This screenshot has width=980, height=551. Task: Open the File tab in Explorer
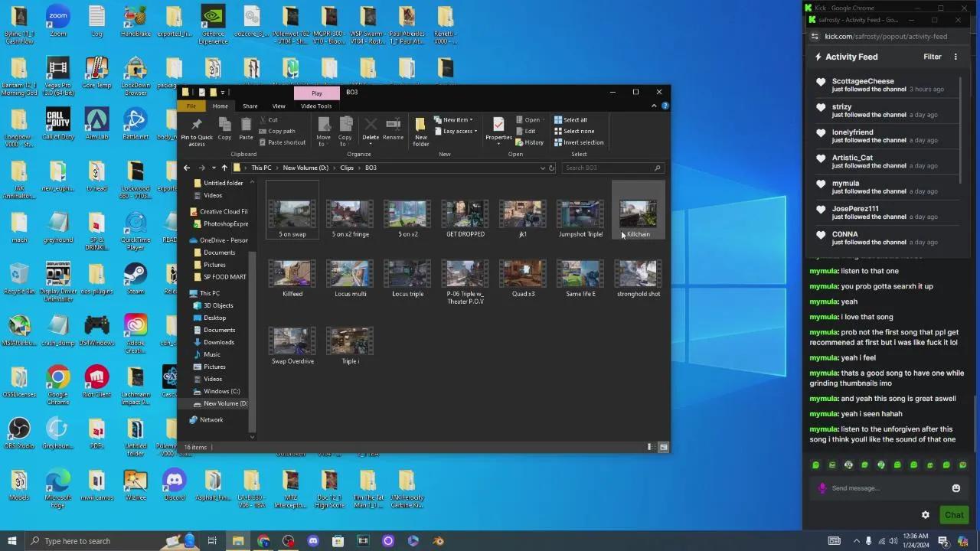tap(191, 106)
